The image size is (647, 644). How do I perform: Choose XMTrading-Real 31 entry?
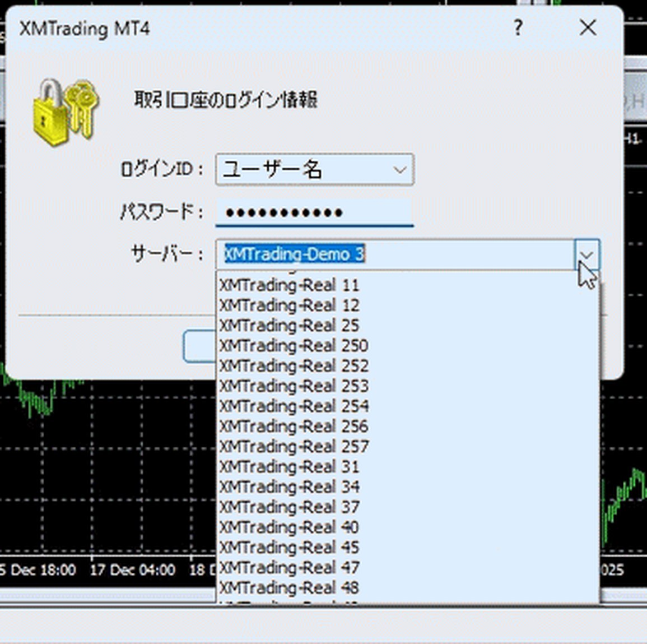[x=408, y=467]
